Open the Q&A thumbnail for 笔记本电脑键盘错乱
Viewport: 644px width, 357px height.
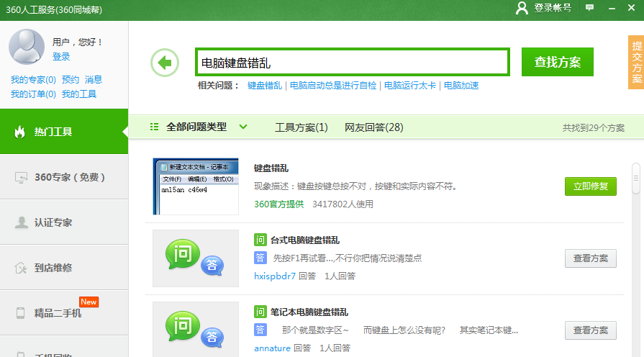coord(196,329)
